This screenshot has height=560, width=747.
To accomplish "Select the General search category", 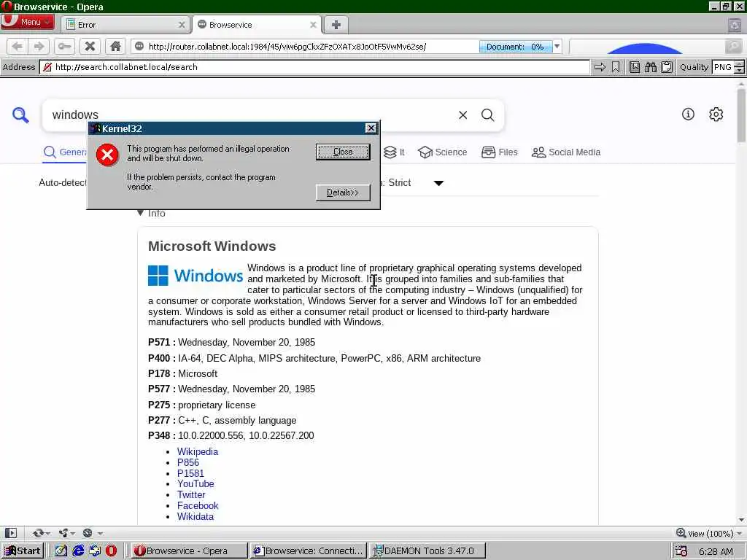I will pos(65,152).
